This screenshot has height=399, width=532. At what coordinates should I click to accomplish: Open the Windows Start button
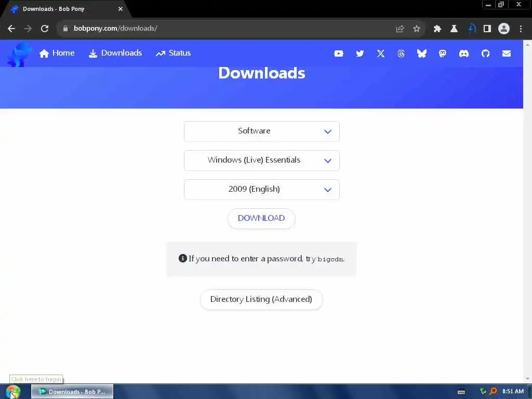pos(13,392)
